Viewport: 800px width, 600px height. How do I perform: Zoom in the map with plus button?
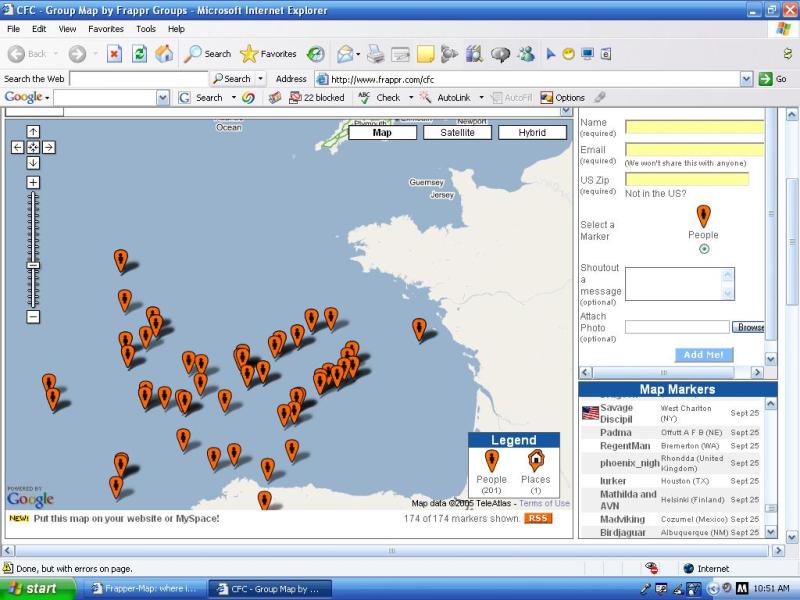33,182
